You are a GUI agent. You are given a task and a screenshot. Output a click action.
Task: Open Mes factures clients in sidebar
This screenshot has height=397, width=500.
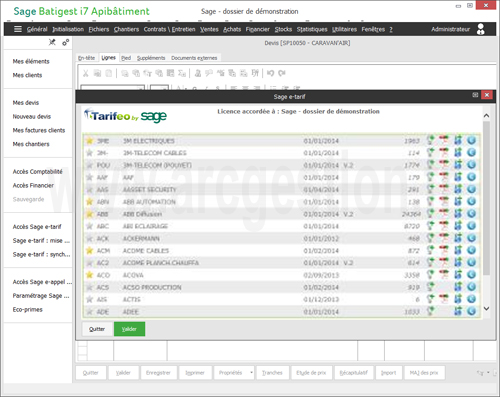[39, 130]
